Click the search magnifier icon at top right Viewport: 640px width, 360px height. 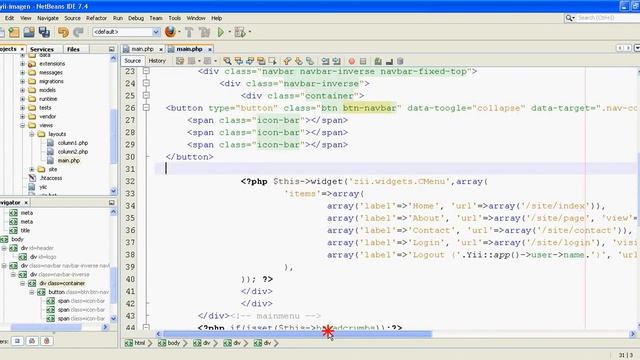(569, 18)
